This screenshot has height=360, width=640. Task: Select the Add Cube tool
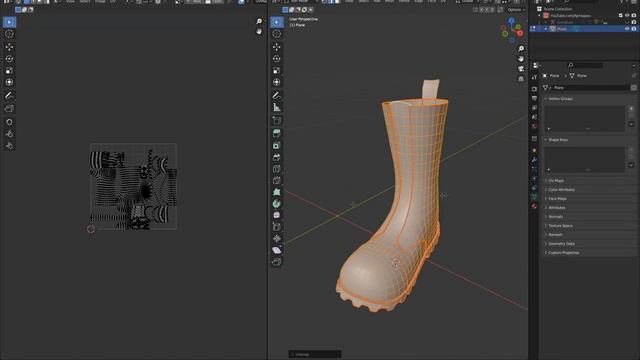[277, 120]
